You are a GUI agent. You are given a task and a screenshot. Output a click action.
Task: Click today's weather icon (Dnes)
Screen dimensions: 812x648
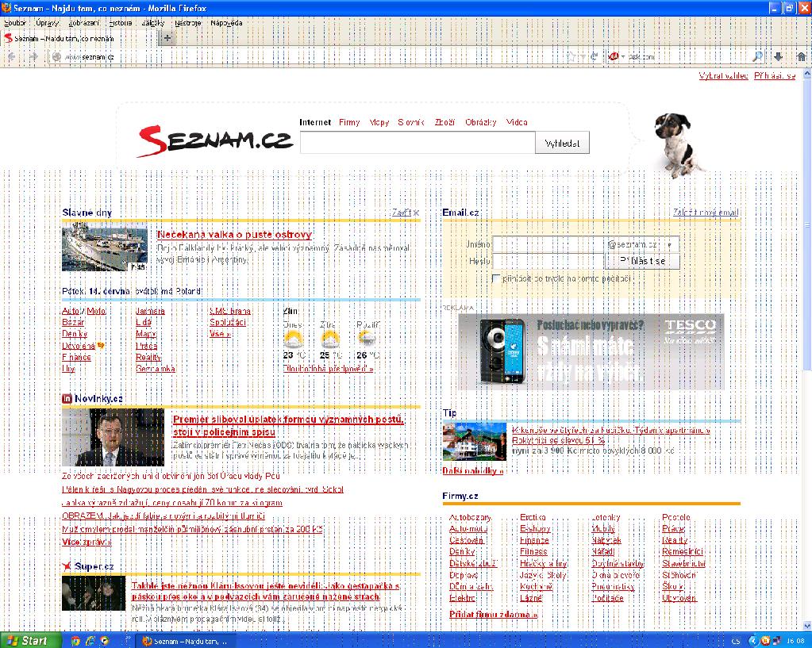[x=293, y=339]
